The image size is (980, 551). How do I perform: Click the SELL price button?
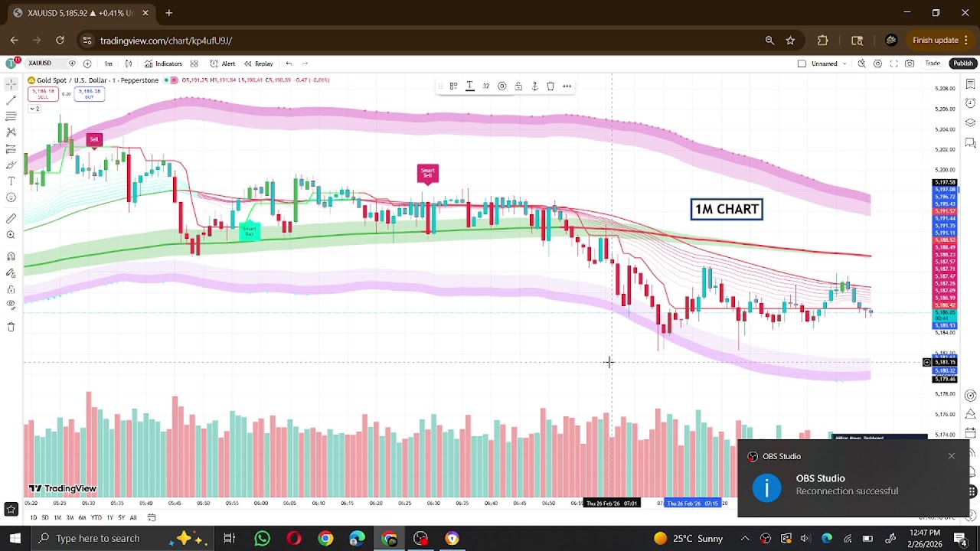[43, 93]
